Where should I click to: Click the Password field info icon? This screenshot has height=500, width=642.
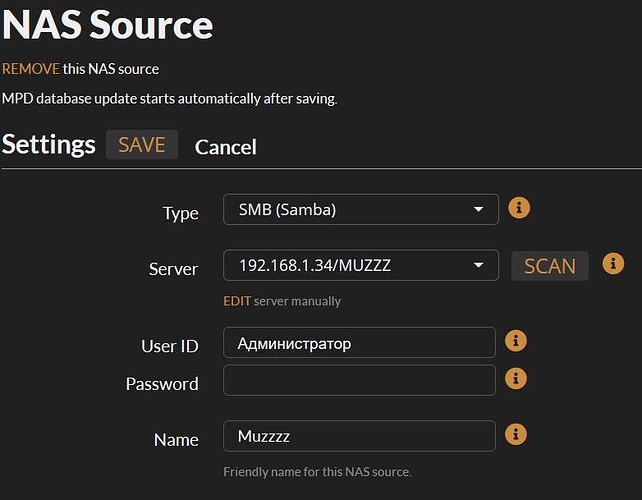click(515, 378)
